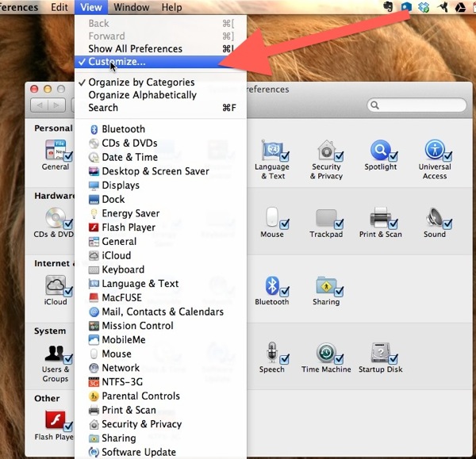The width and height of the screenshot is (476, 459).
Task: Click the Evernote elephant menu bar icon
Action: pyautogui.click(x=388, y=6)
